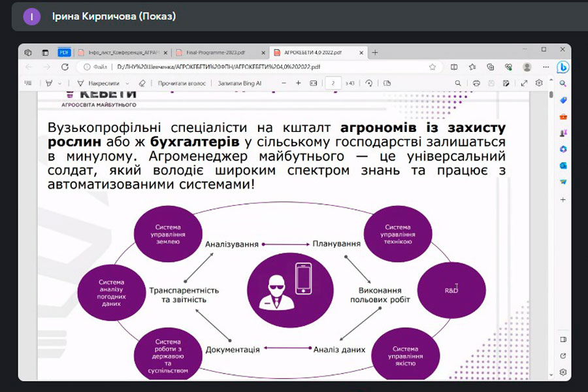Click the purple R&D circle

coord(451,290)
